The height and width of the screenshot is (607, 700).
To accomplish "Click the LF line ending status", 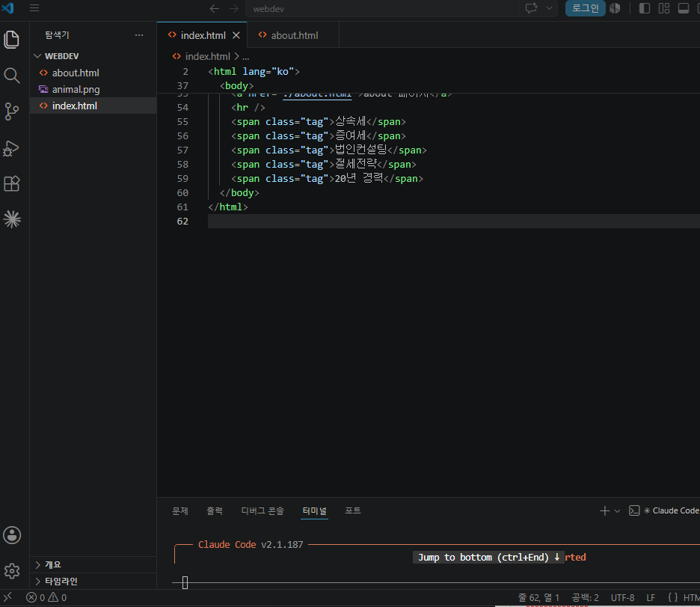I will pos(651,597).
